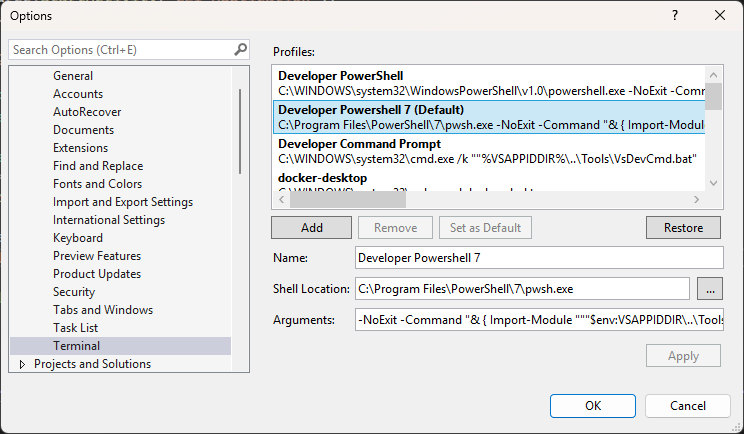Select General in the options tree
This screenshot has width=744, height=434.
[x=73, y=76]
